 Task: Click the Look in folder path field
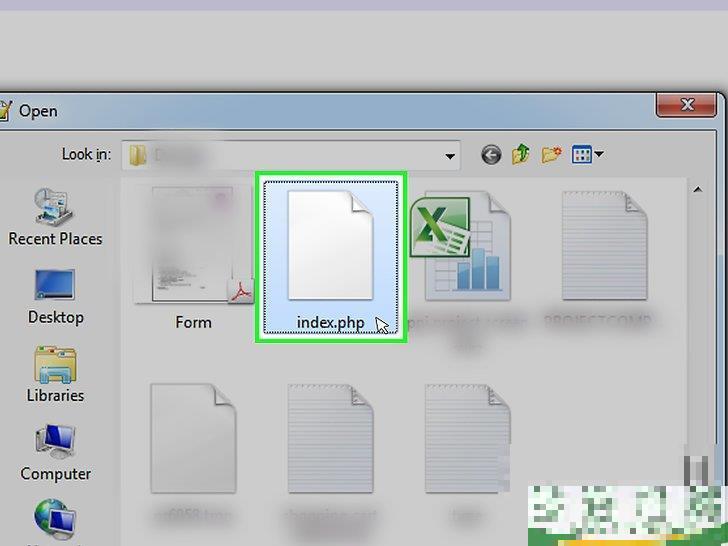pyautogui.click(x=285, y=155)
